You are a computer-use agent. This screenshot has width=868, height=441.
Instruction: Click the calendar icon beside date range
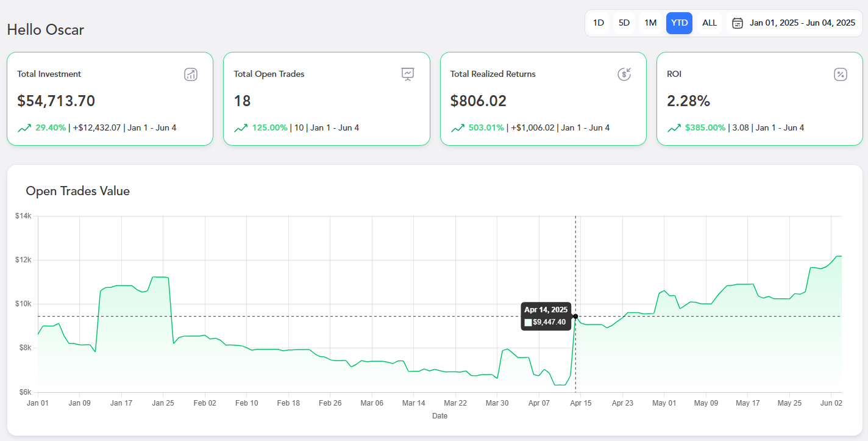pyautogui.click(x=738, y=23)
